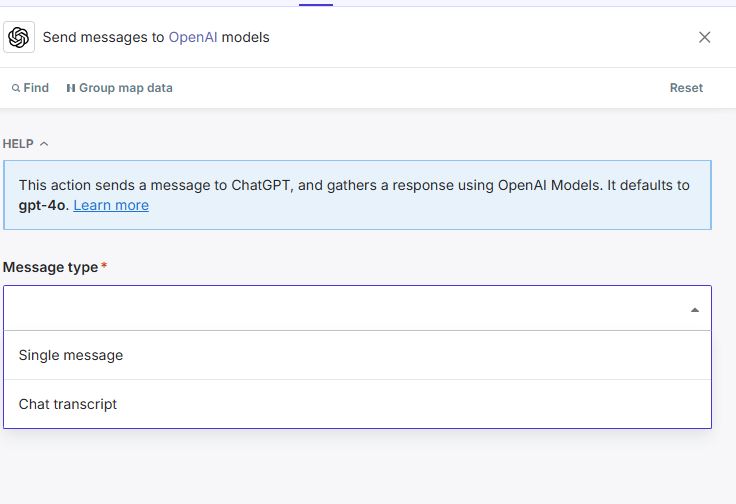Click the magnifier icon beside Find

click(16, 88)
